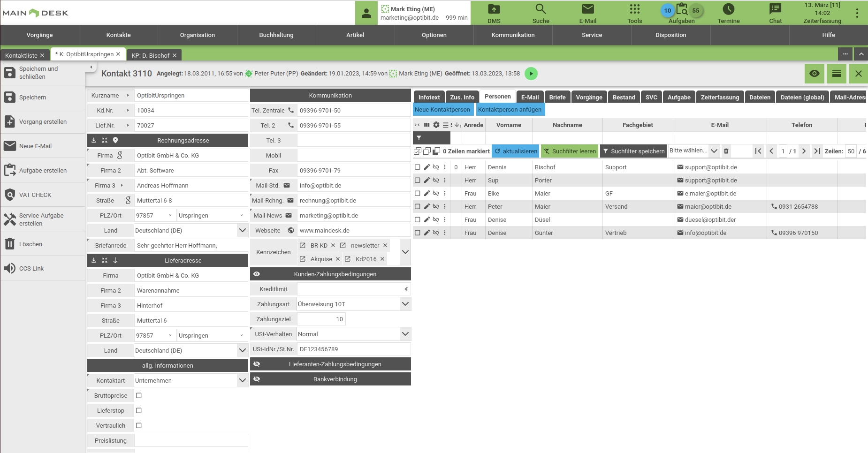This screenshot has height=453, width=868.
Task: Open the DMS module
Action: click(494, 13)
